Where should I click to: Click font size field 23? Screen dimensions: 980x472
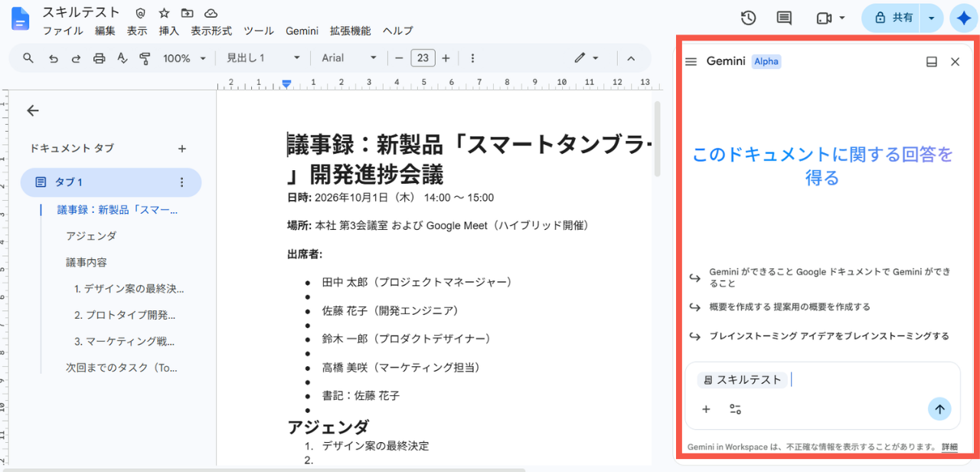pos(423,58)
